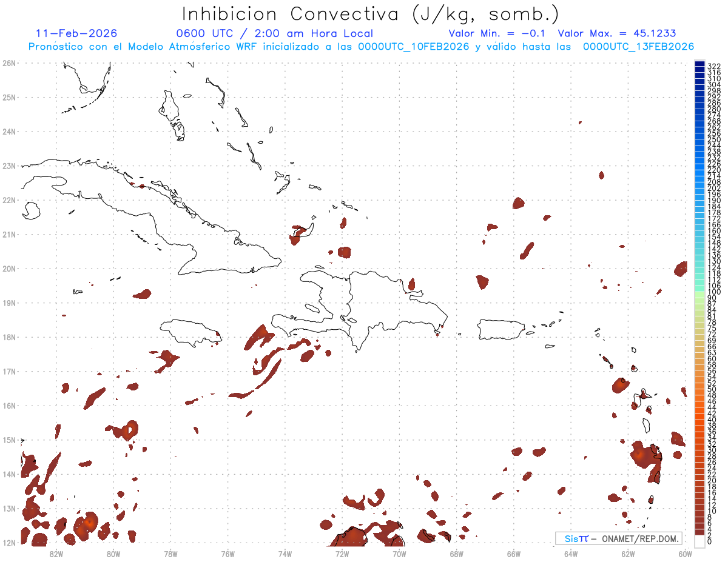Viewport: 728px width, 562px height.
Task: Click the 26N latitude axis label
Action: pos(9,62)
